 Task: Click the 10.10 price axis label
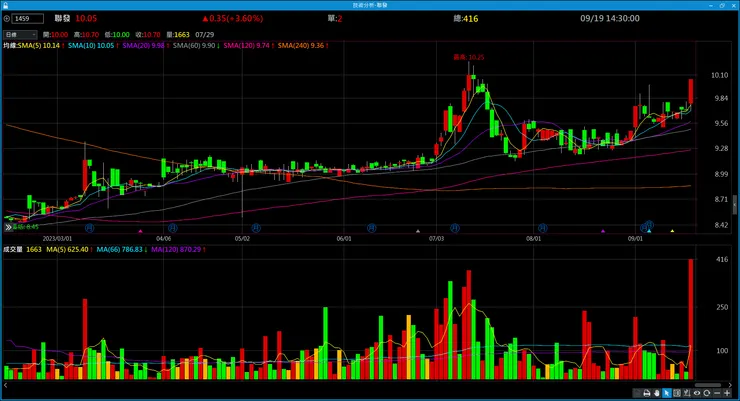[x=719, y=75]
